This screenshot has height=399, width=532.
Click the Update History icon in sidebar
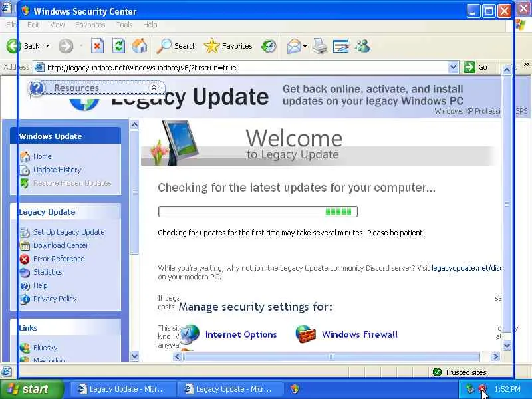pos(25,170)
